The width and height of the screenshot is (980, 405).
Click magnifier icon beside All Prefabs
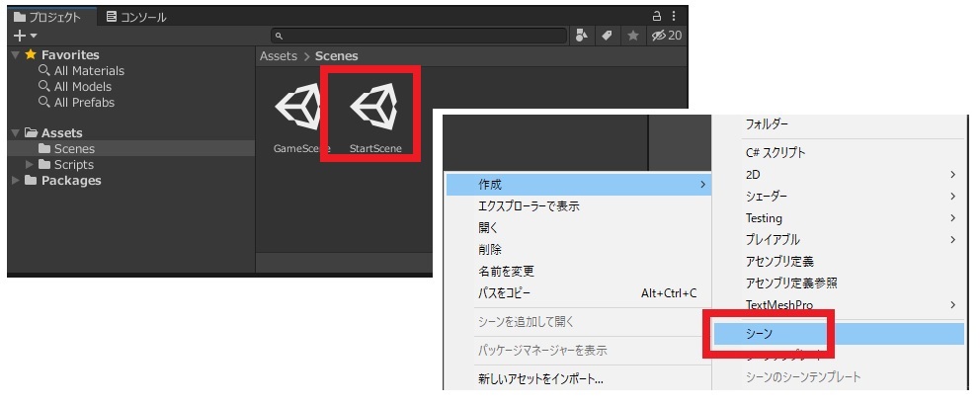click(x=44, y=102)
